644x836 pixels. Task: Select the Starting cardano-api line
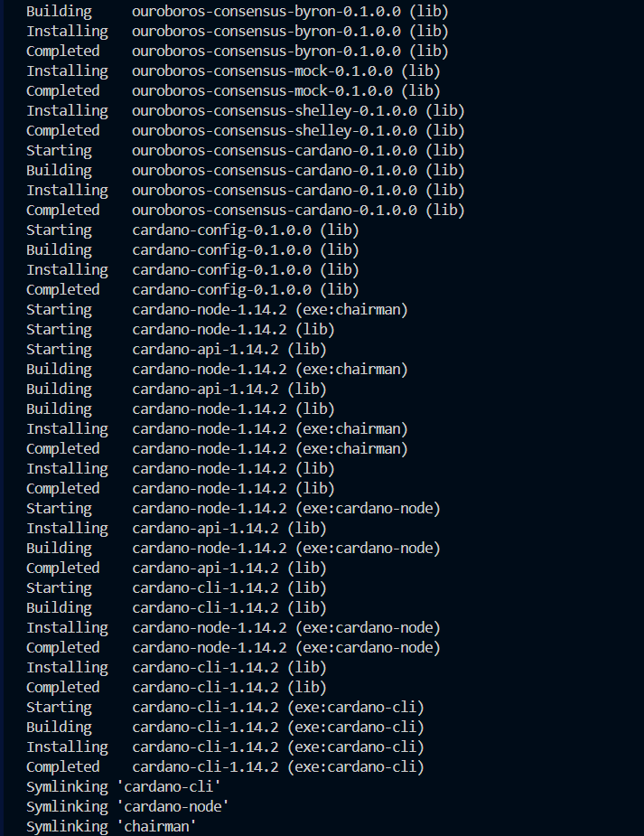tap(176, 349)
